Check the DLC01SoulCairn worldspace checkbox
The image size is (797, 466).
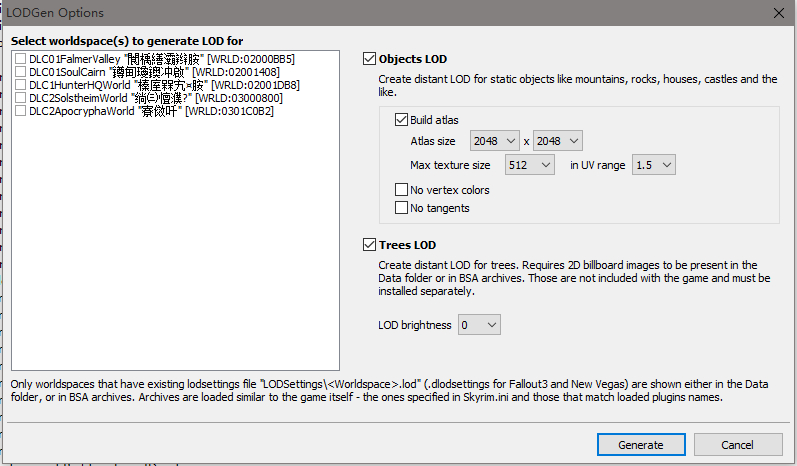click(x=20, y=72)
